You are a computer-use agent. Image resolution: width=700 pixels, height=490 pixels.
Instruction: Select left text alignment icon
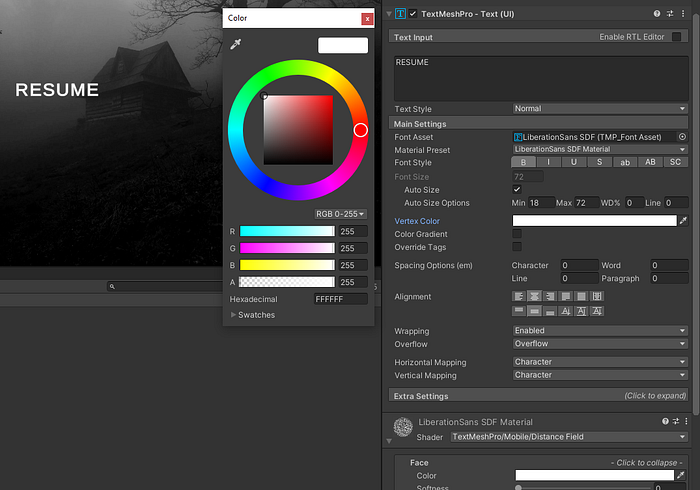click(x=519, y=297)
